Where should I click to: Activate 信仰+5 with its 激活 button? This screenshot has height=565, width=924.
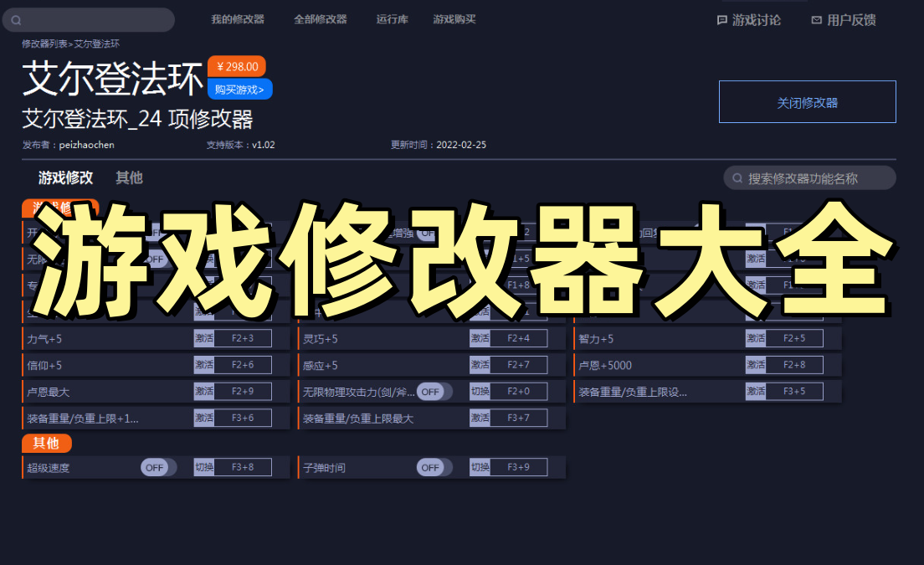tap(204, 365)
